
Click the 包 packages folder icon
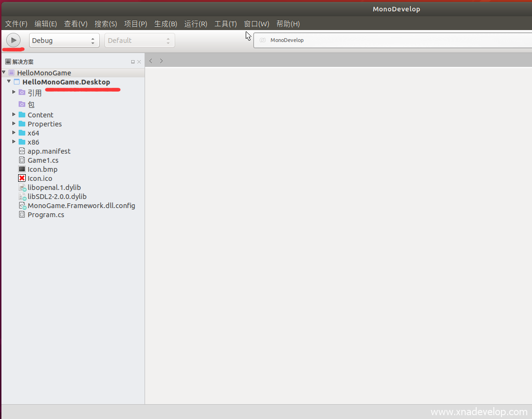22,104
